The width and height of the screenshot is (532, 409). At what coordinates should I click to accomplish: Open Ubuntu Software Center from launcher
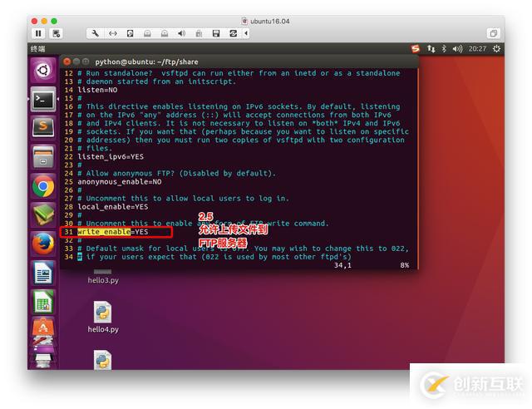point(43,328)
